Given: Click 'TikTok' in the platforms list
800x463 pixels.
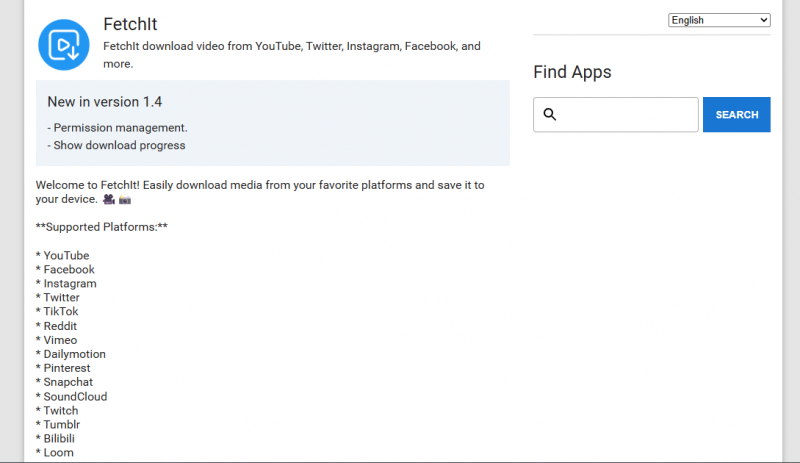Looking at the screenshot, I should pos(61,311).
